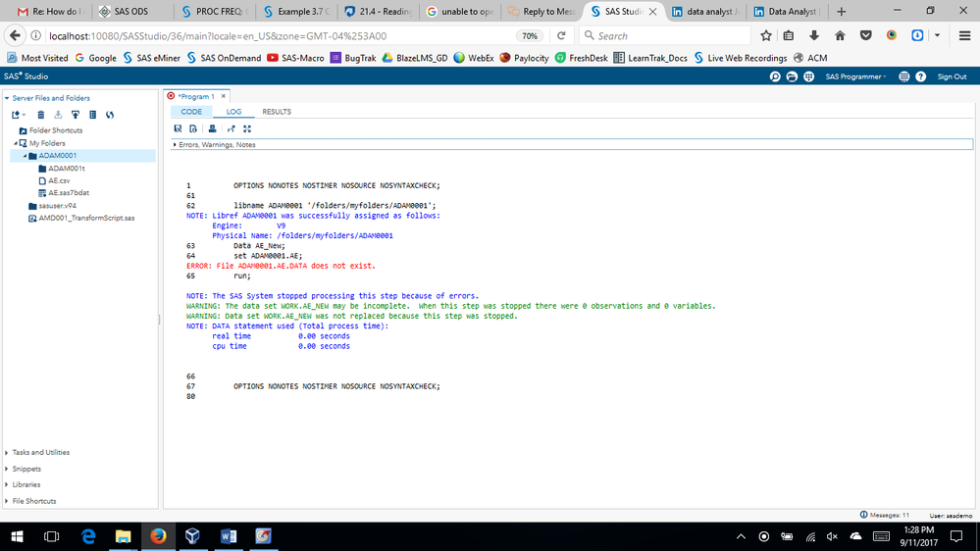This screenshot has height=551, width=980.
Task: Select the *Program 1 tab
Action: (195, 96)
